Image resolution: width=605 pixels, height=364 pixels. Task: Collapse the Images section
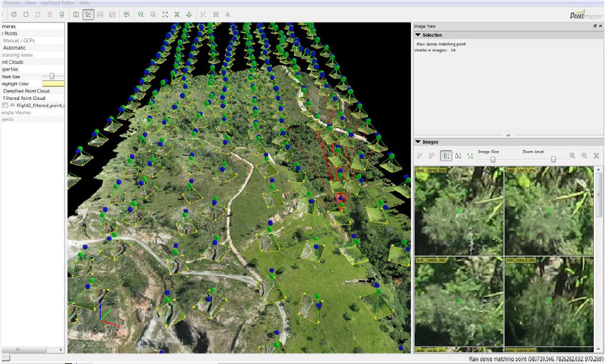[x=418, y=142]
